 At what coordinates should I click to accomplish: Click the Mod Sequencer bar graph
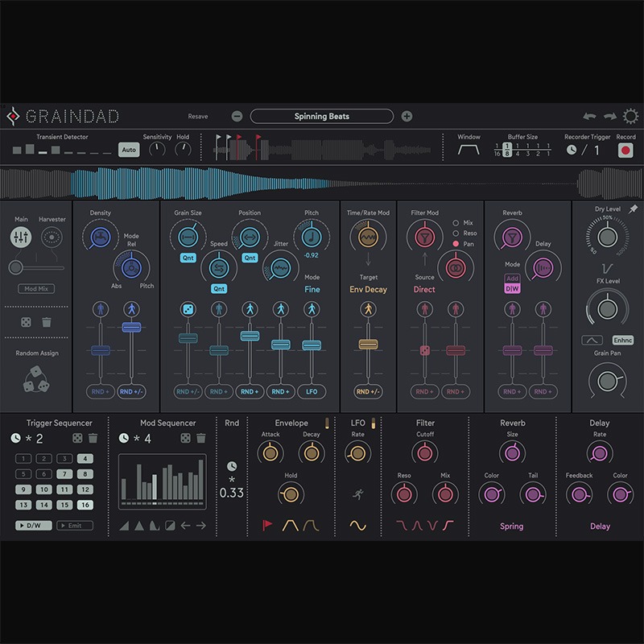[163, 481]
